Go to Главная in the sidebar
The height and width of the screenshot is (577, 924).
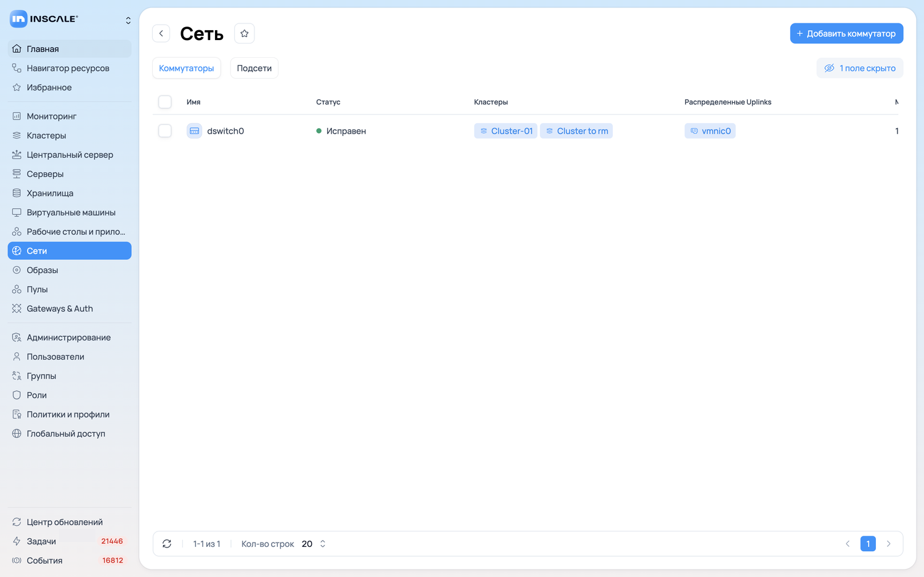point(70,49)
